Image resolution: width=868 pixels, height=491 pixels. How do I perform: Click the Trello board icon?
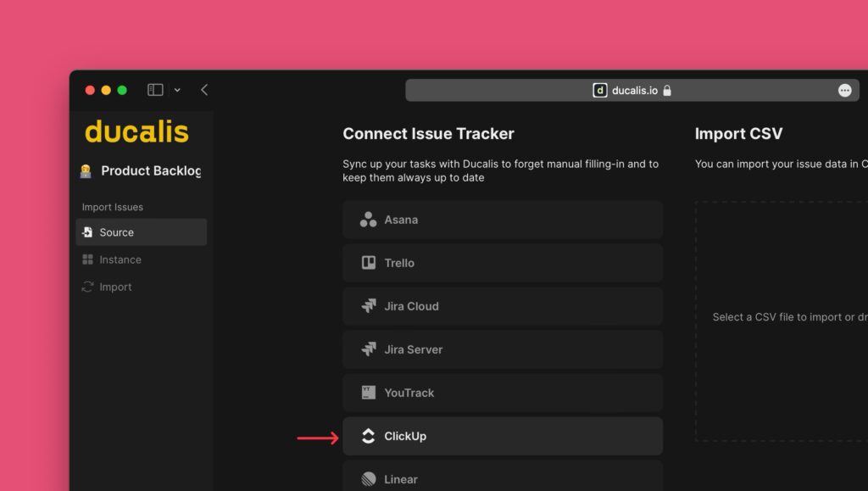pos(368,263)
